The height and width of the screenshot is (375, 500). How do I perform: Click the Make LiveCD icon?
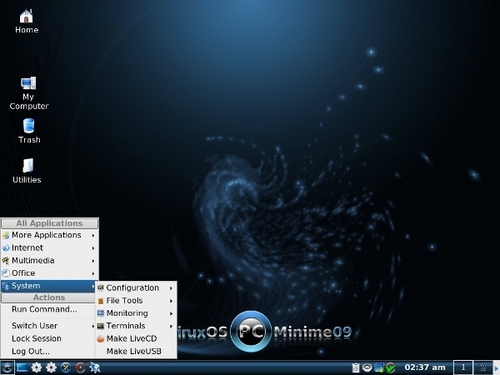click(100, 339)
